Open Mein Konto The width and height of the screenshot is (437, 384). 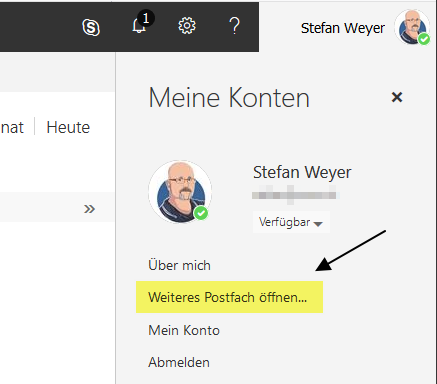[x=184, y=330]
